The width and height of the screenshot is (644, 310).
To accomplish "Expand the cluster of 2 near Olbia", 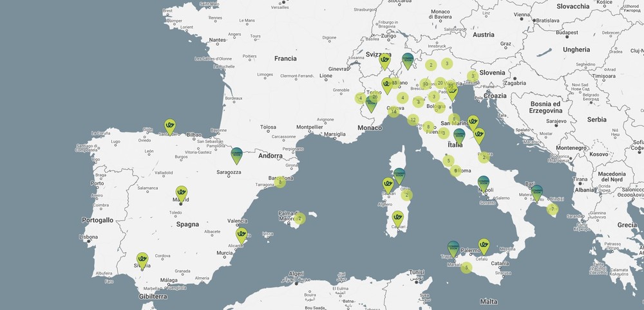I will [406, 196].
